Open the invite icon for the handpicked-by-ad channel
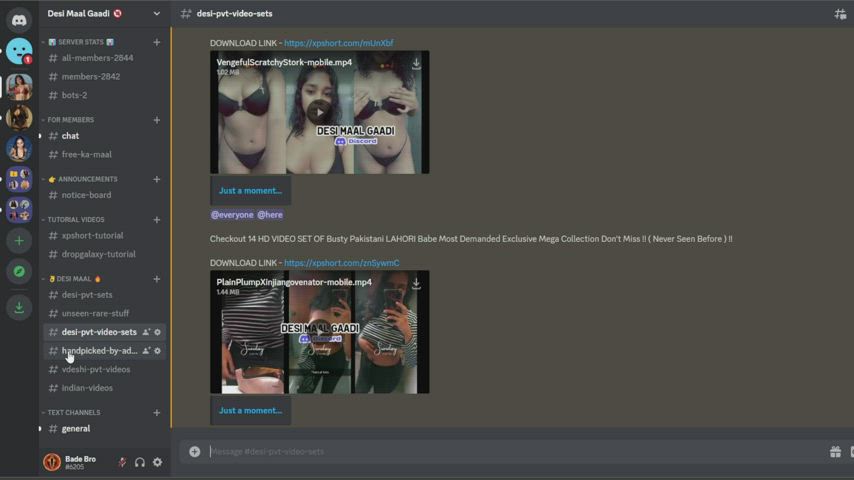Image resolution: width=854 pixels, height=480 pixels. [146, 351]
